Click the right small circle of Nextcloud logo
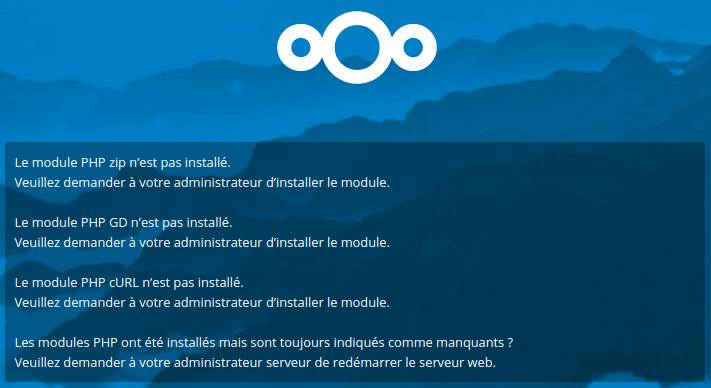The height and width of the screenshot is (388, 711). point(413,47)
